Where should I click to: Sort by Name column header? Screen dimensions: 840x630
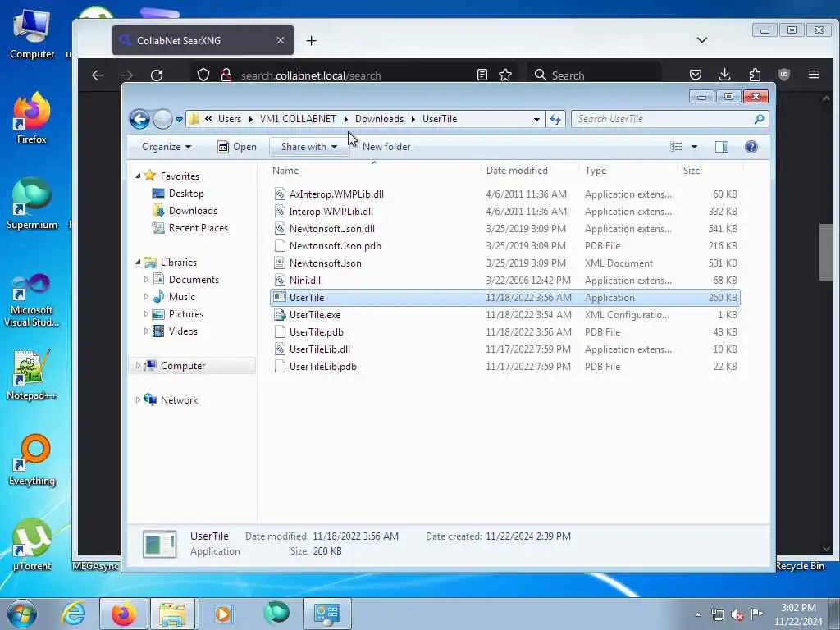(373, 171)
